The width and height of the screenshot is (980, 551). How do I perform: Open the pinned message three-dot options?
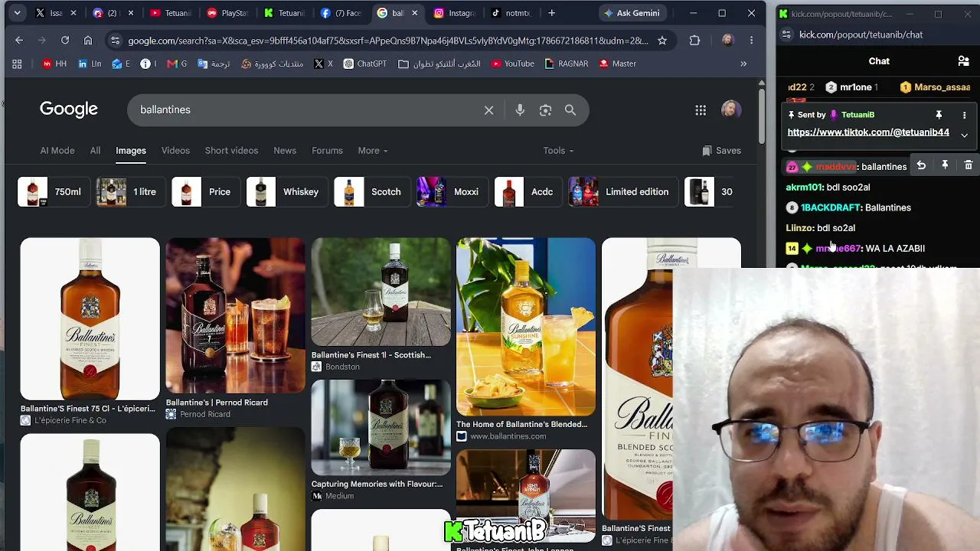(964, 115)
